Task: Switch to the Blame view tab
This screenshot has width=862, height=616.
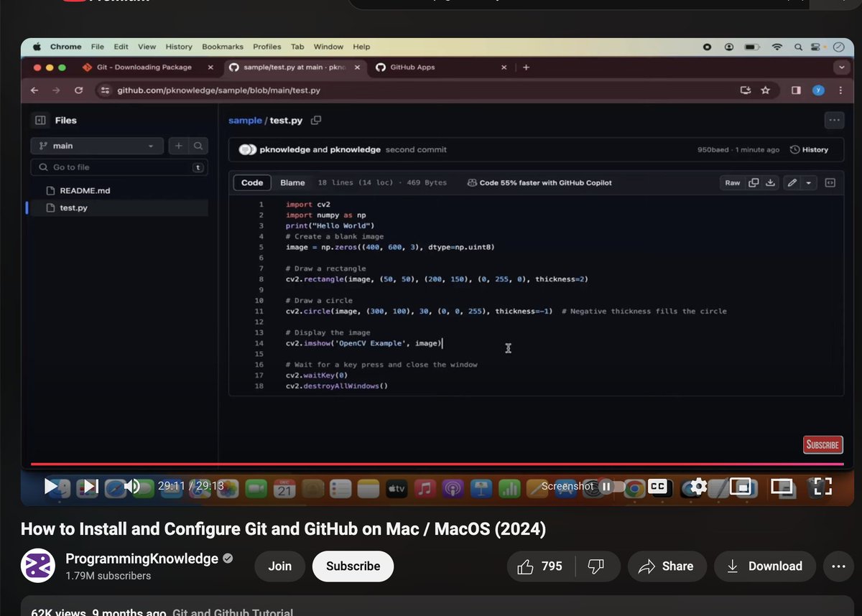Action: [x=292, y=183]
